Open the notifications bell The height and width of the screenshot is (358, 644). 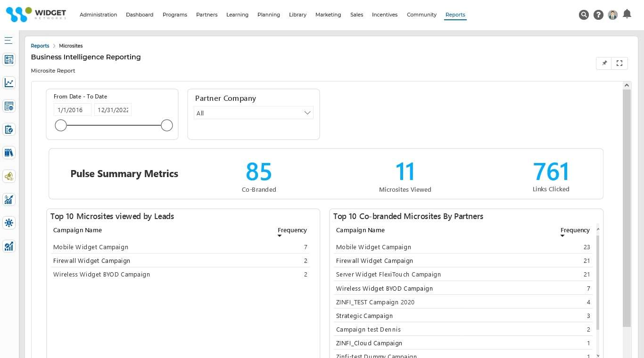coord(627,15)
